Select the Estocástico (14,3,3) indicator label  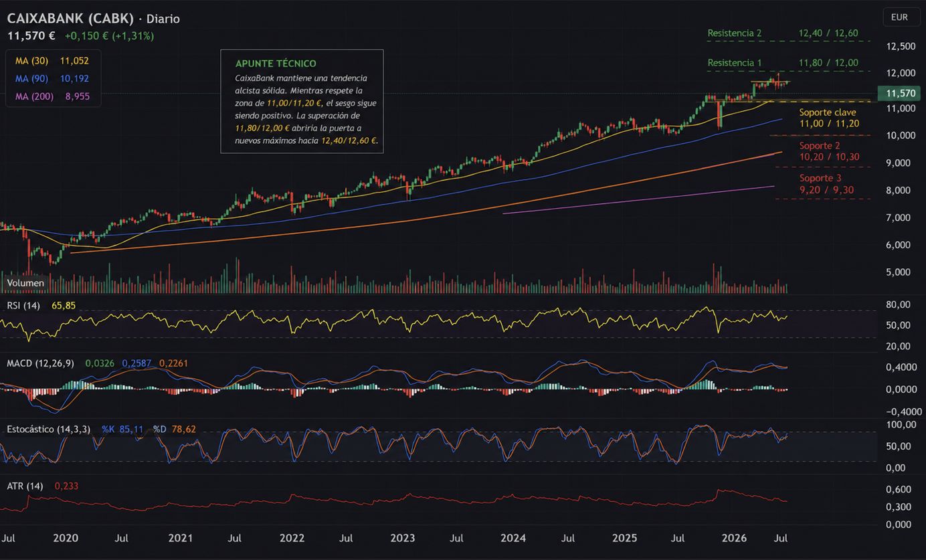[48, 429]
